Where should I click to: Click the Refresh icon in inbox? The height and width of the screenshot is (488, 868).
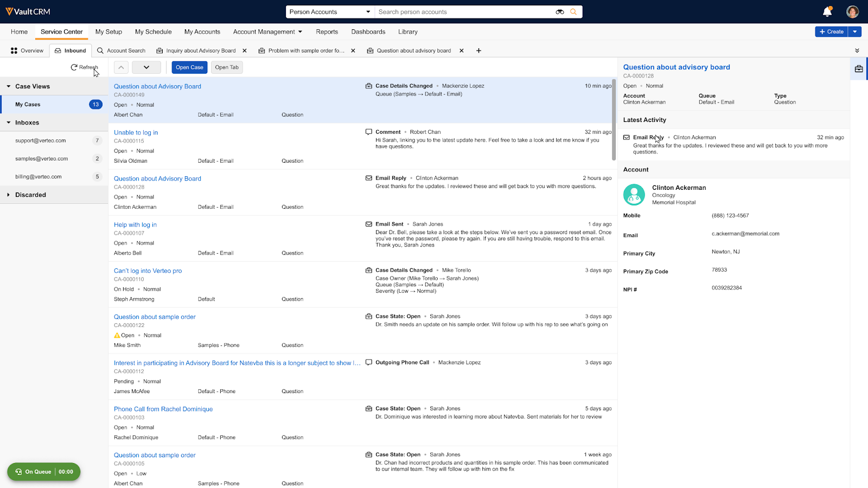click(x=74, y=67)
